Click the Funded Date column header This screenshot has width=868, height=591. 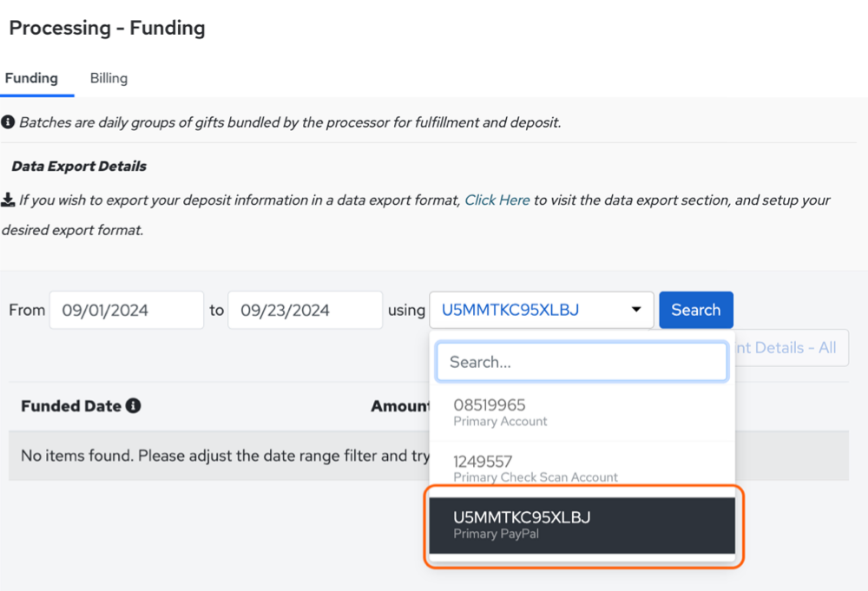click(x=71, y=406)
